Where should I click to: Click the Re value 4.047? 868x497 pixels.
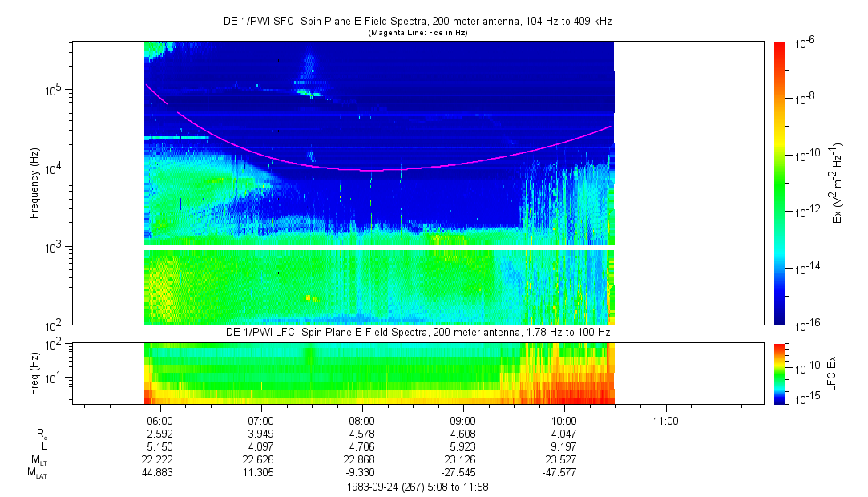(x=564, y=434)
